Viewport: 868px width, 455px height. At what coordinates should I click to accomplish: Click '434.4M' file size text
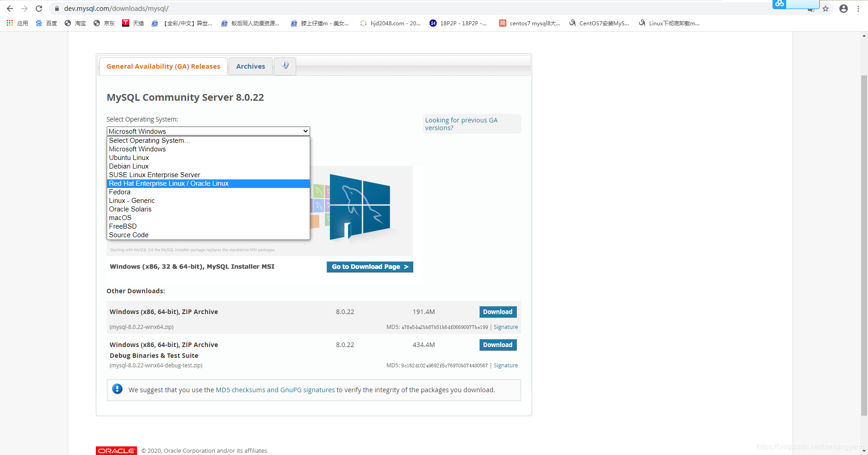tap(424, 345)
